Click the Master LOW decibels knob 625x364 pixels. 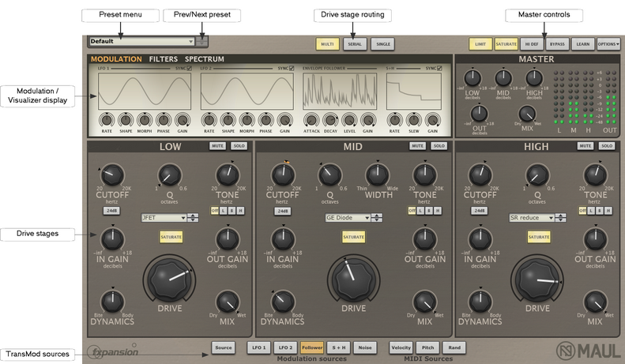473,78
